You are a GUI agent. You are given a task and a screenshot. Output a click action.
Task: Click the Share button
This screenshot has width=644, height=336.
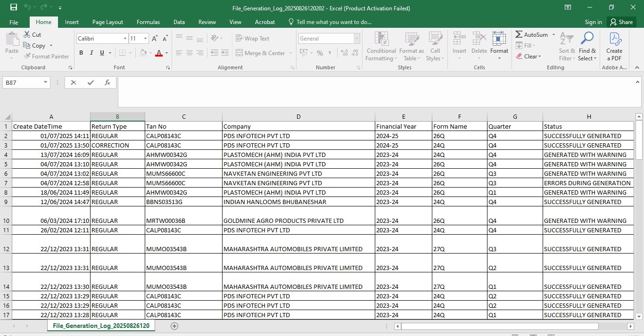621,22
